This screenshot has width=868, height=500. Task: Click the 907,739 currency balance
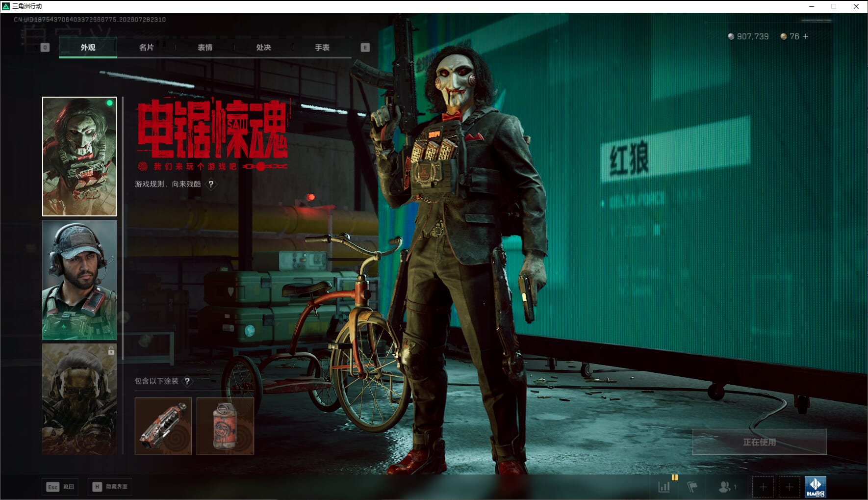pos(753,36)
